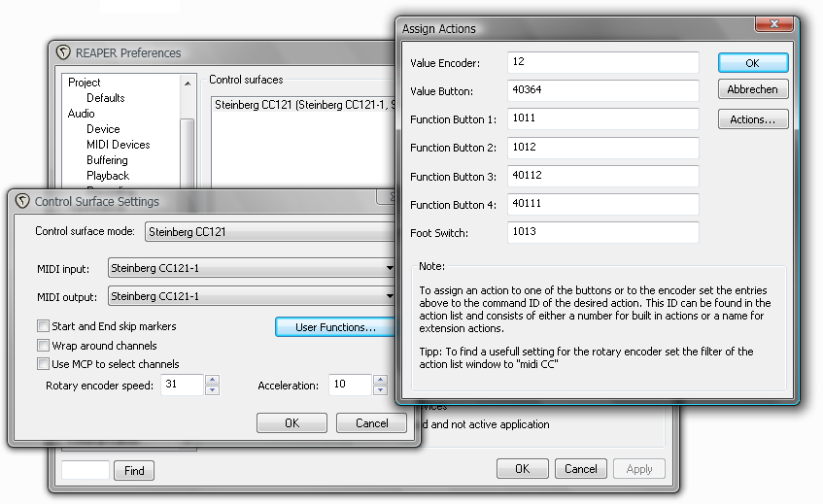Edit the Foot Switch field

click(603, 233)
